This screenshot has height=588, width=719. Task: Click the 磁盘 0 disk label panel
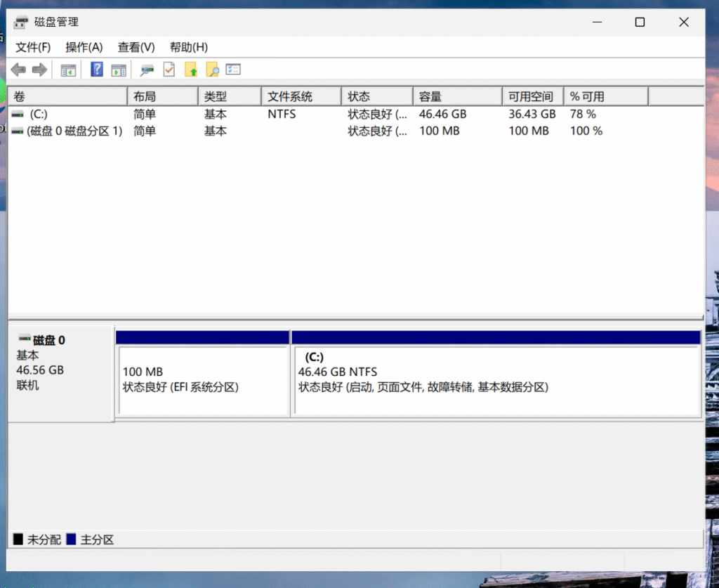pyautogui.click(x=60, y=372)
